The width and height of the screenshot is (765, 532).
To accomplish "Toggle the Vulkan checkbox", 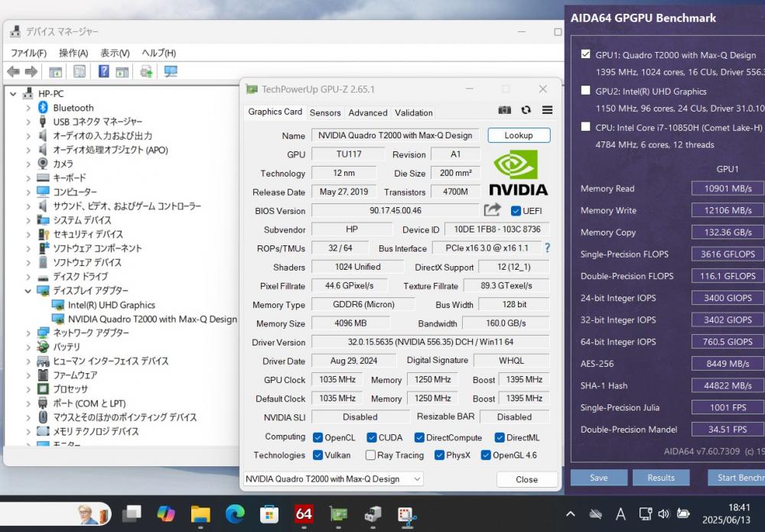I will pyautogui.click(x=317, y=455).
